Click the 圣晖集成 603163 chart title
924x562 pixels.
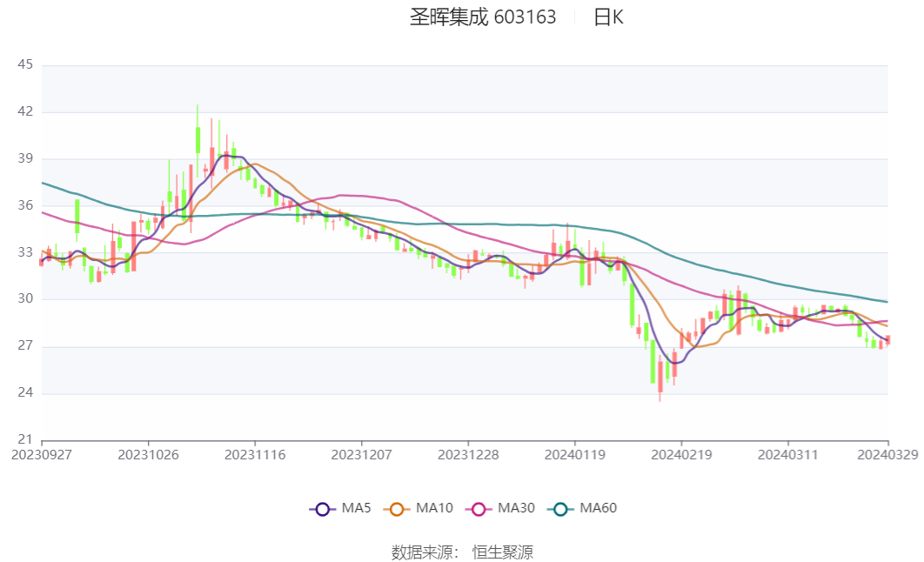483,17
